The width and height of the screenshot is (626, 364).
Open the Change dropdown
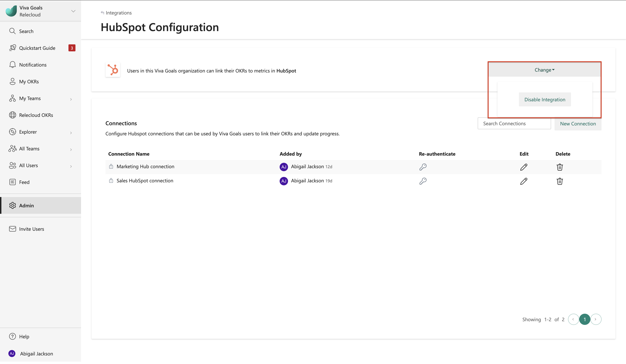pos(544,70)
